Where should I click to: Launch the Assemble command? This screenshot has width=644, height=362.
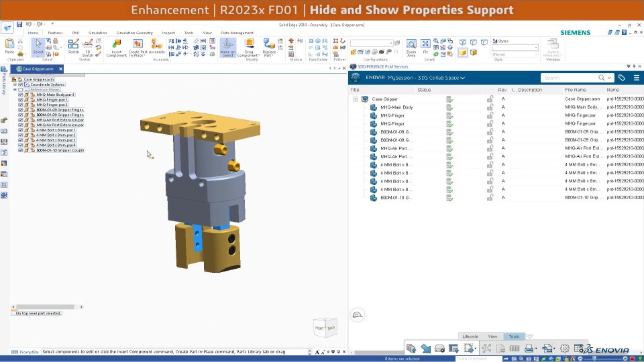156,46
